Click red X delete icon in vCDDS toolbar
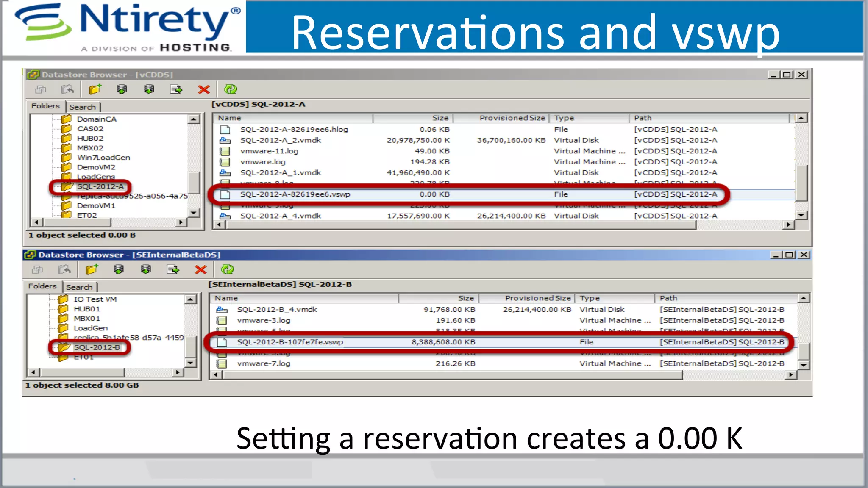 [x=204, y=89]
